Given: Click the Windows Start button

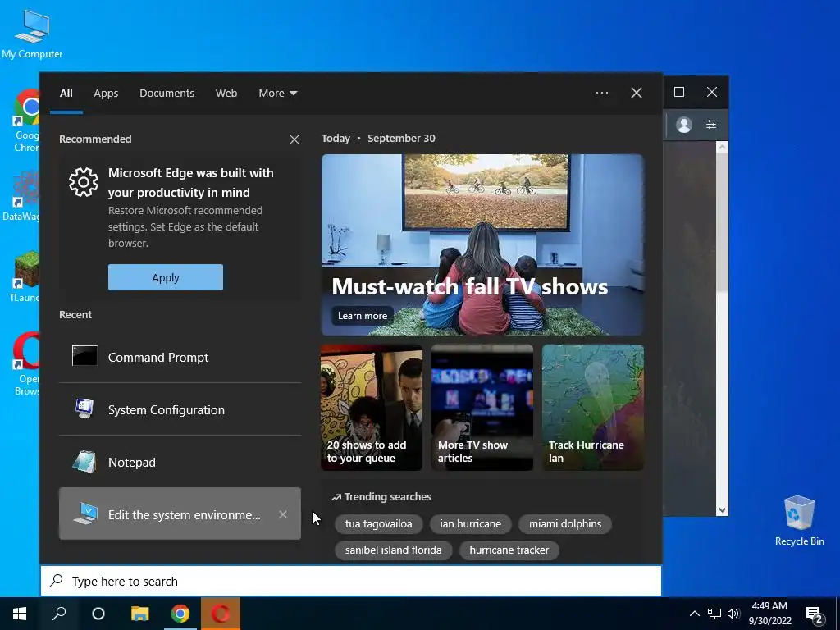Looking at the screenshot, I should click(20, 614).
